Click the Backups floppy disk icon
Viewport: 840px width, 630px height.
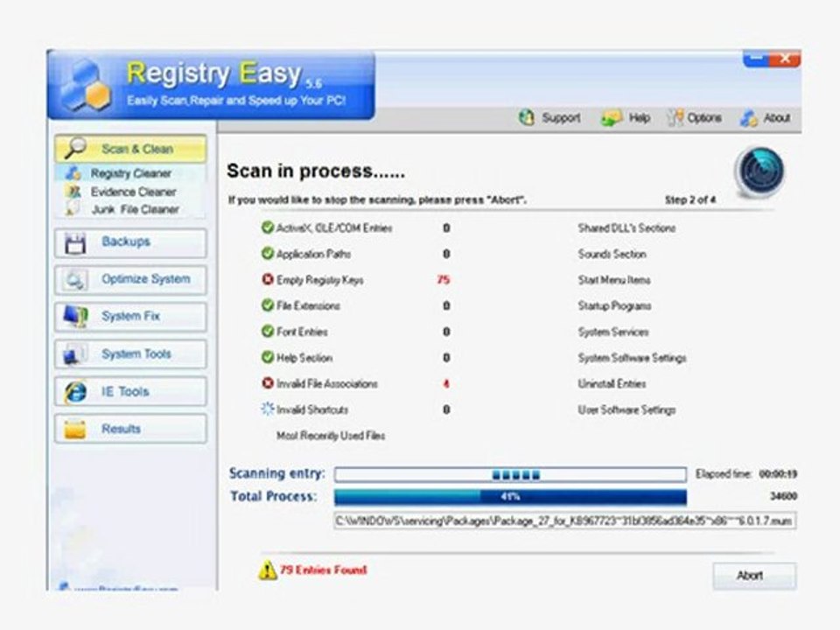pyautogui.click(x=75, y=242)
